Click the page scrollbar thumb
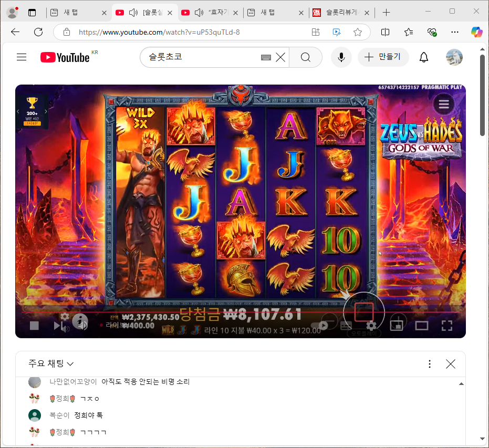Viewport: 489px width, 448px height. pos(483,95)
